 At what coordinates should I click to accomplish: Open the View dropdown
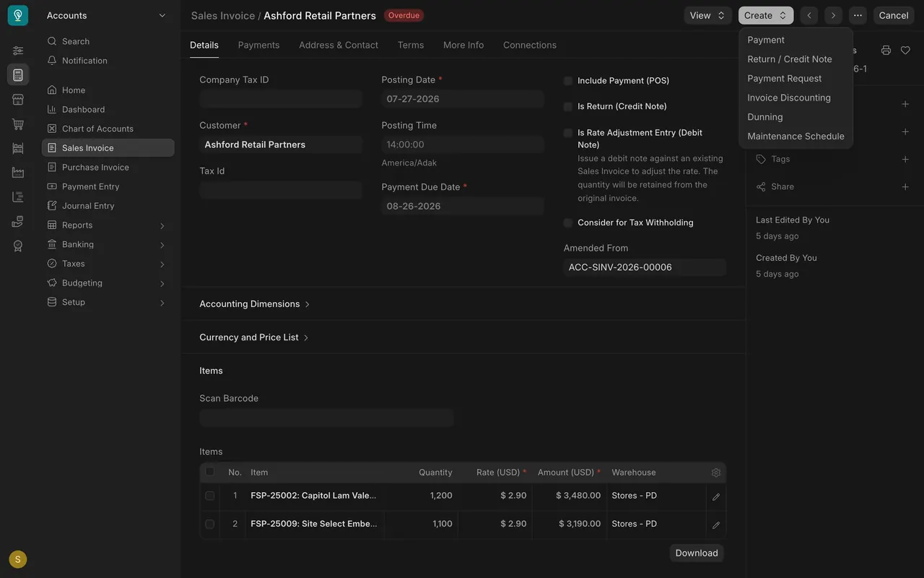coord(708,15)
